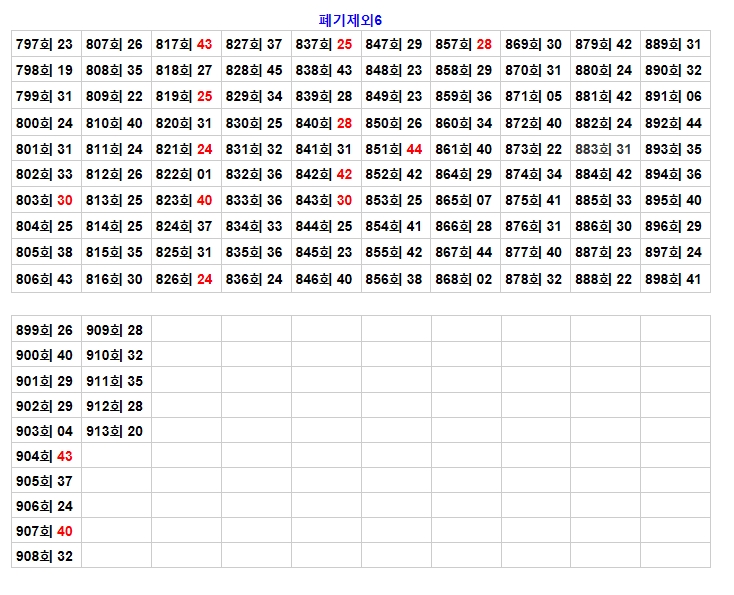The height and width of the screenshot is (595, 734).
Task: Select the cell 908회 32
Action: coord(45,556)
